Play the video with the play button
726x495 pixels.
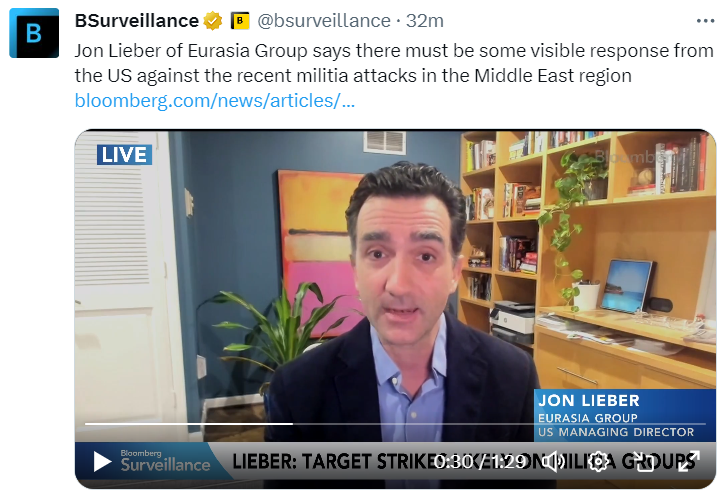102,462
